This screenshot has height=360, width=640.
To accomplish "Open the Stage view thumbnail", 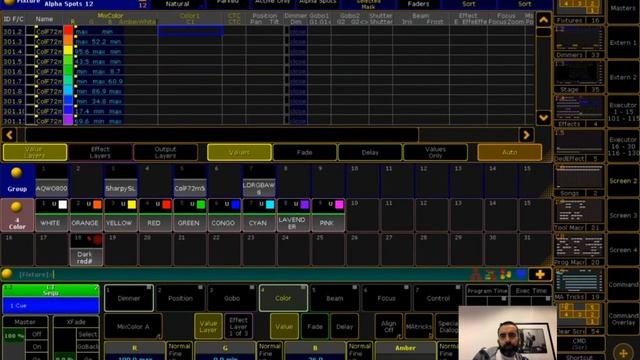I will pyautogui.click(x=579, y=77).
